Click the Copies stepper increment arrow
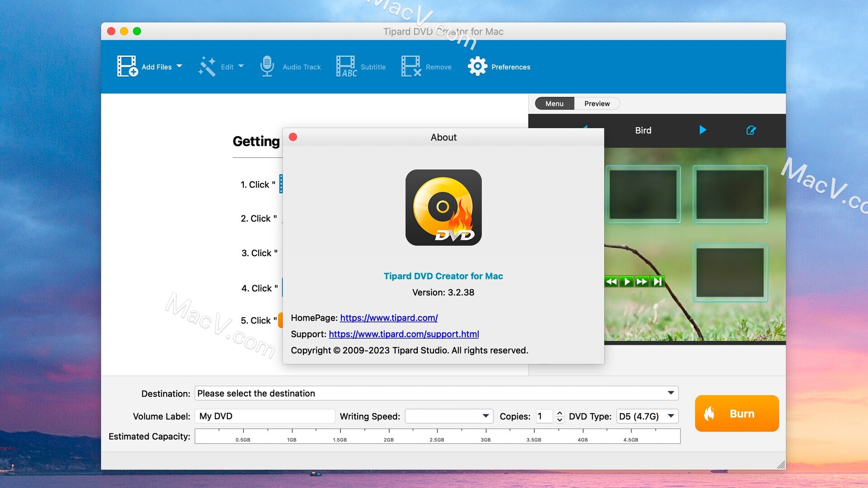This screenshot has height=488, width=868. 561,413
